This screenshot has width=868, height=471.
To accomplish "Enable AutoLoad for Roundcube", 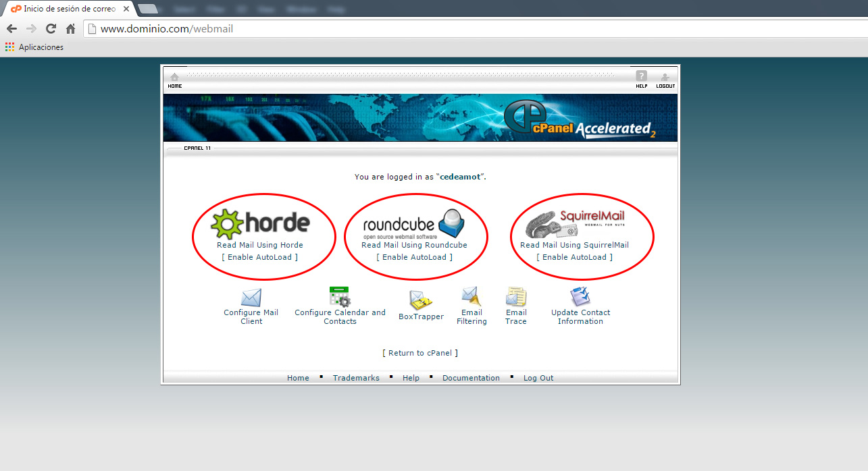I will [414, 257].
